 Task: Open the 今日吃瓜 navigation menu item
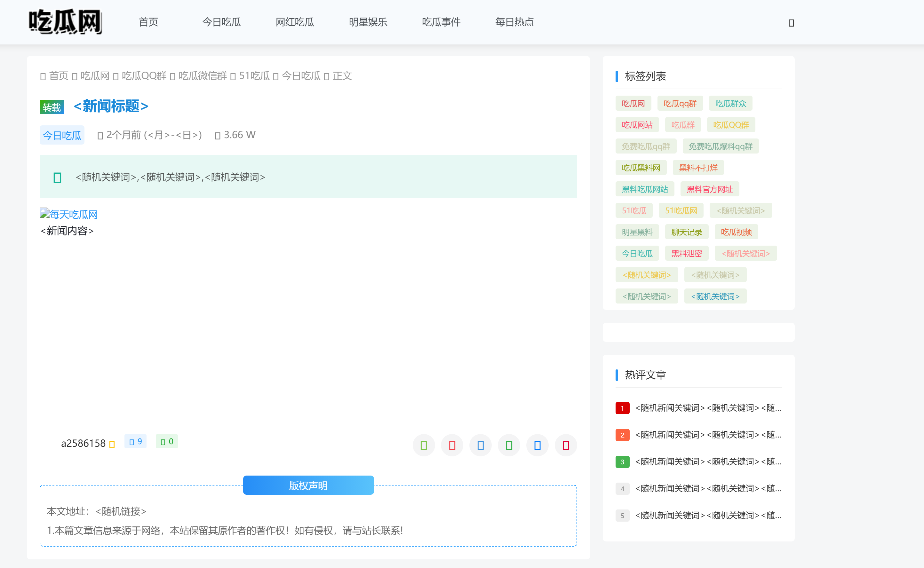tap(221, 22)
